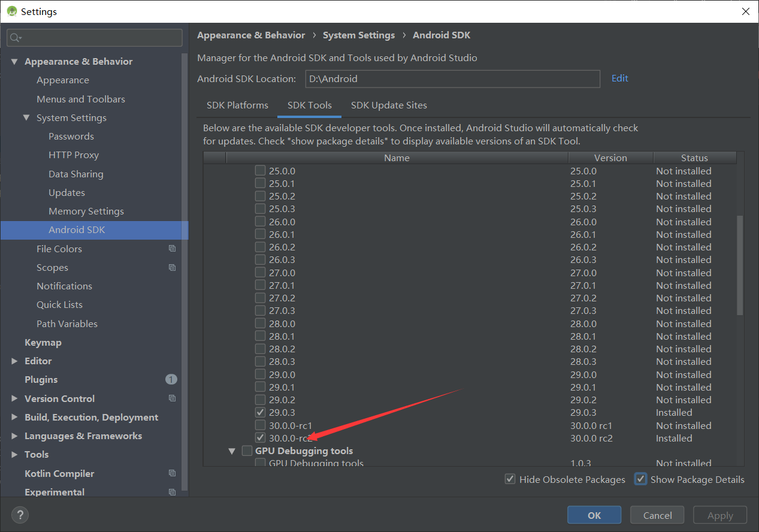Toggle Hide Obsolete Packages checkbox
The image size is (759, 532).
point(510,479)
